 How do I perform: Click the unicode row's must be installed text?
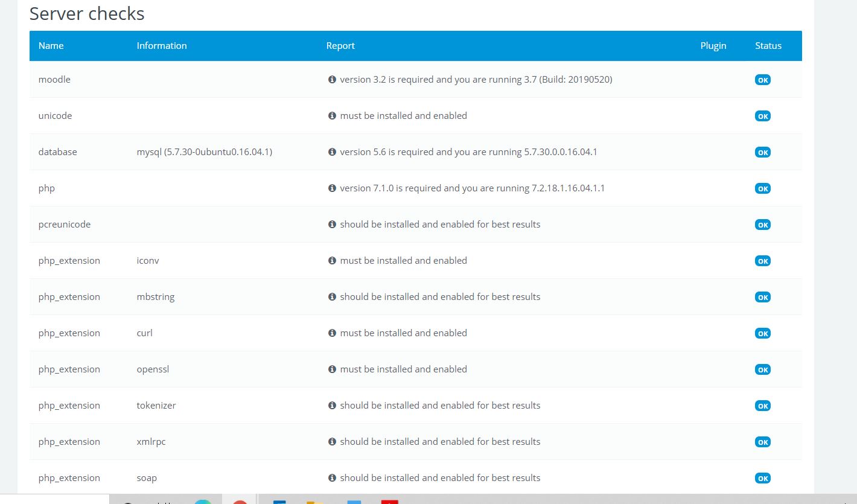point(403,115)
